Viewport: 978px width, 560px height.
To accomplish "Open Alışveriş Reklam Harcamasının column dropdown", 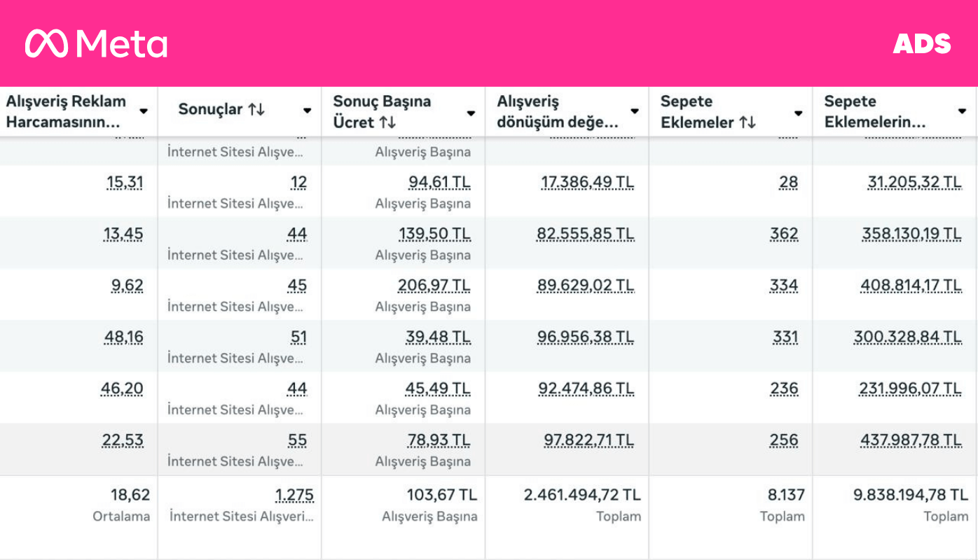I will click(x=144, y=111).
